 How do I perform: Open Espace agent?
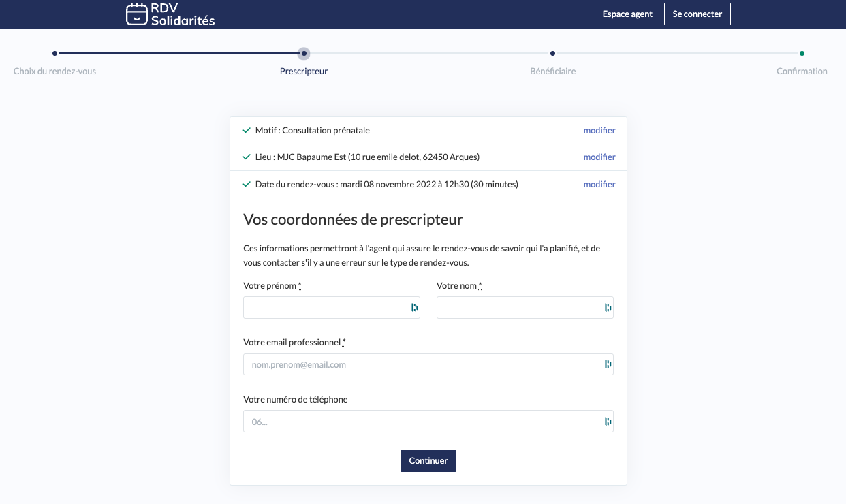coord(627,14)
